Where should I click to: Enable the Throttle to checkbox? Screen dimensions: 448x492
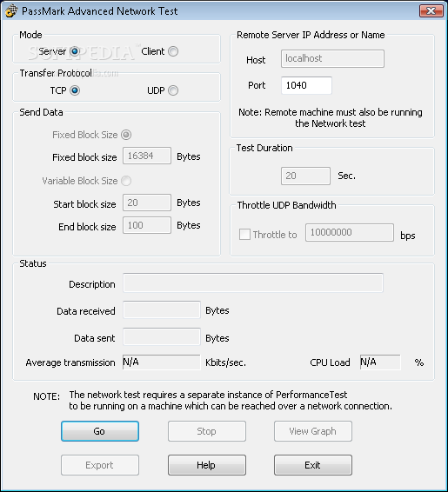tap(244, 235)
